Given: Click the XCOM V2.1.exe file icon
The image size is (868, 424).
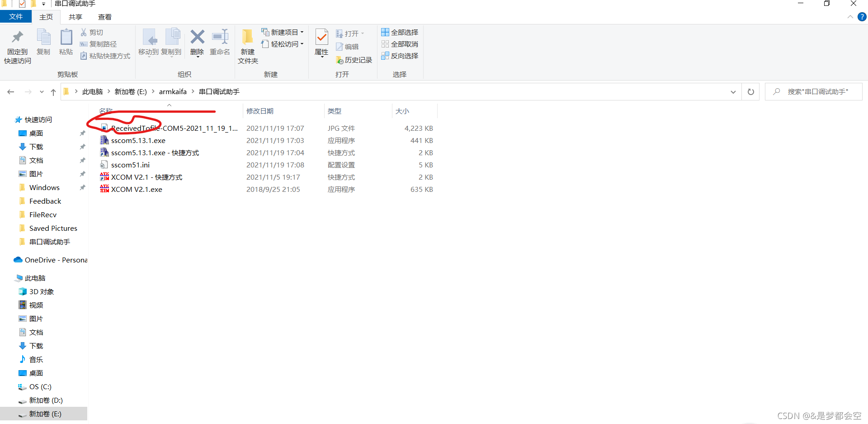Looking at the screenshot, I should (104, 189).
